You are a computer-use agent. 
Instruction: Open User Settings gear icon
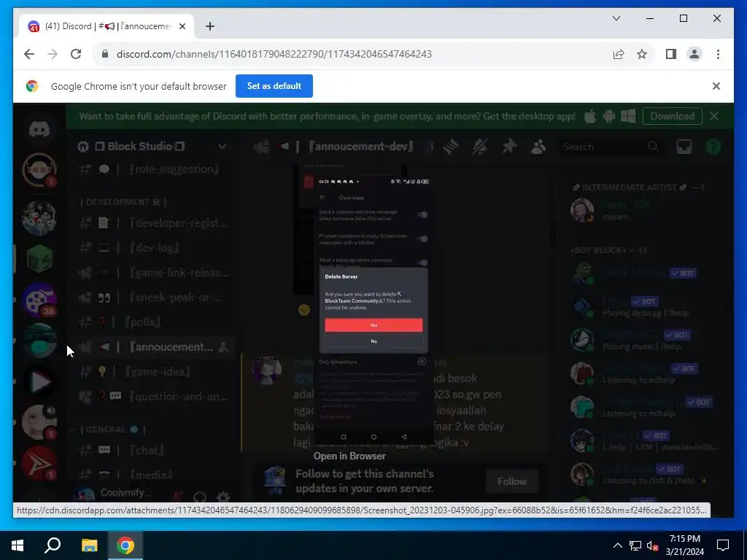tap(223, 497)
